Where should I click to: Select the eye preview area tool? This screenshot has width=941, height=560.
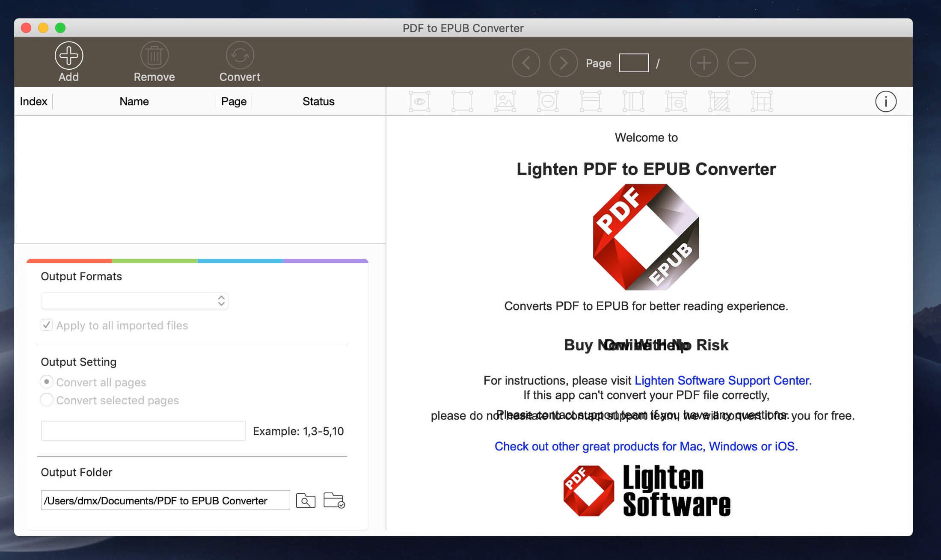coord(419,101)
